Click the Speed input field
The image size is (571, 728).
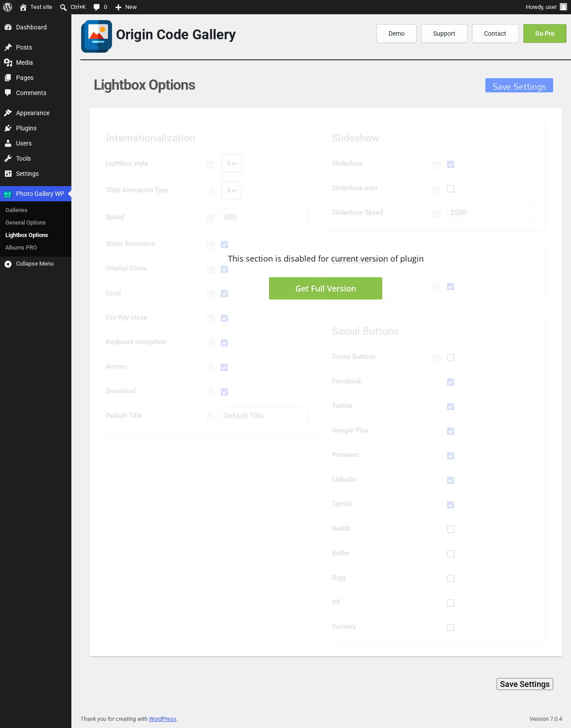pos(265,217)
